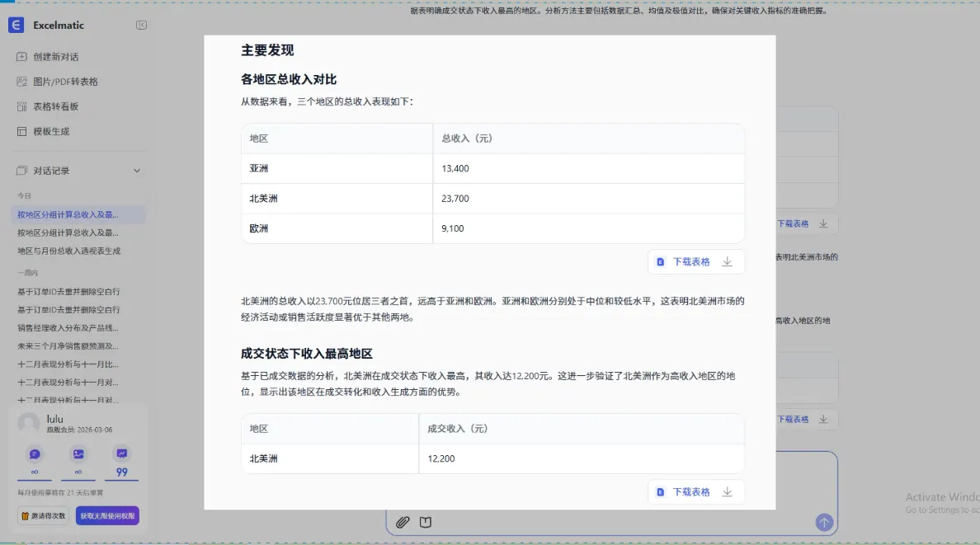Collapse the 对话记录 section chevron
Viewport: 980px width, 545px height.
click(137, 171)
